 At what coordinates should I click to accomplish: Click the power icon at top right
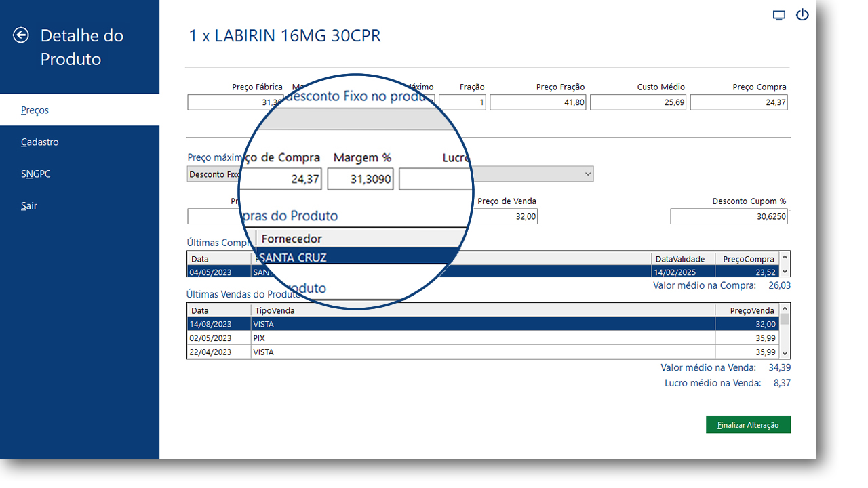pyautogui.click(x=802, y=14)
